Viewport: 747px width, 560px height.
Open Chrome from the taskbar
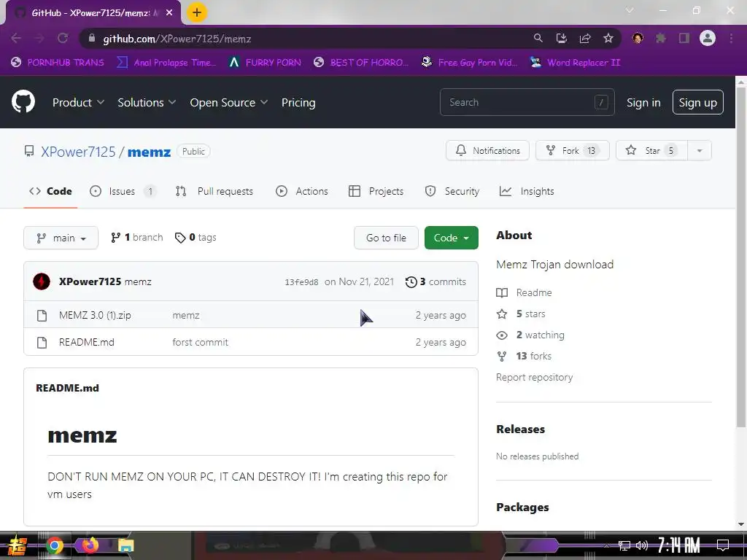click(x=55, y=545)
